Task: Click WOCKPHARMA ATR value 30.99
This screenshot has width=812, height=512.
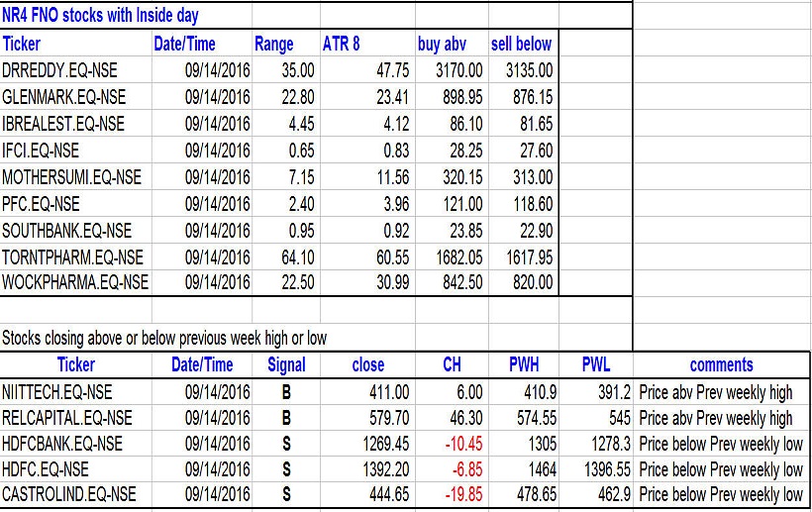Action: (x=392, y=282)
